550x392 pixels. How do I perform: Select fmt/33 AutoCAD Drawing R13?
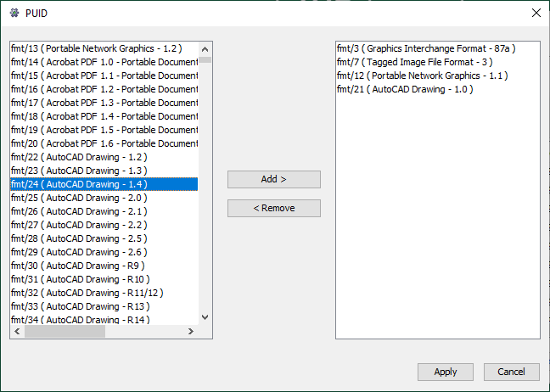point(104,306)
